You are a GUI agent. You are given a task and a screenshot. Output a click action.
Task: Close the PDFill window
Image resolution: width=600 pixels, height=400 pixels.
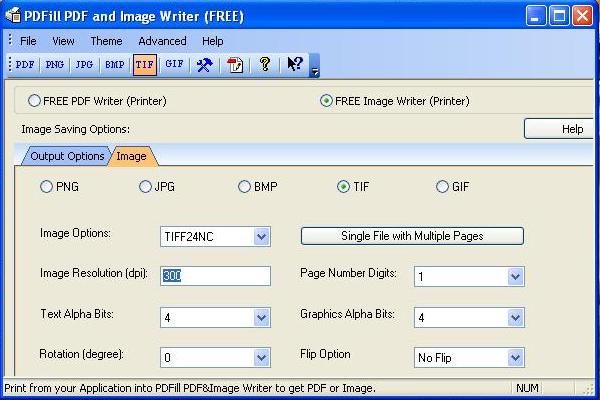pos(582,16)
